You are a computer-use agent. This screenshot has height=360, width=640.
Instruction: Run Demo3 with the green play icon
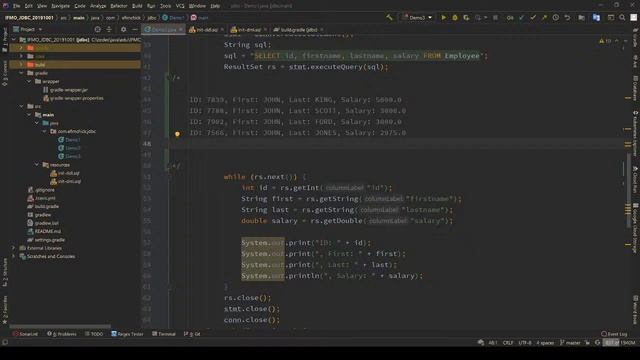(443, 18)
